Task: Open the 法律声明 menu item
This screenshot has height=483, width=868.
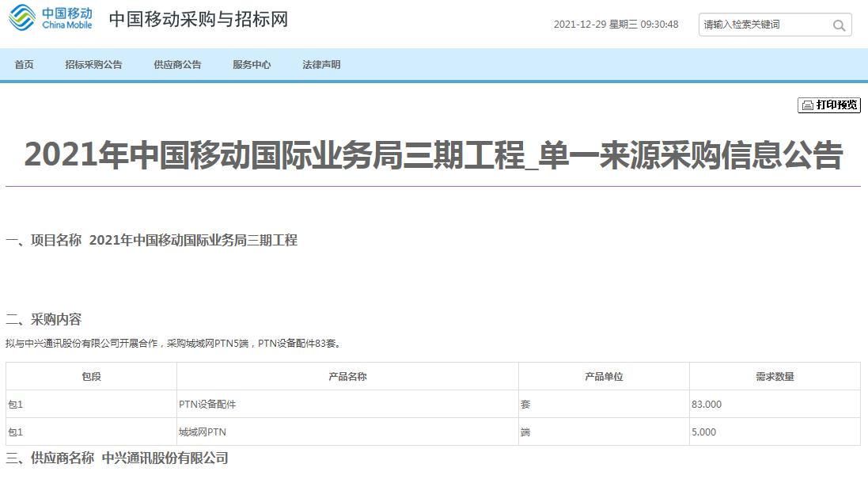Action: [321, 65]
